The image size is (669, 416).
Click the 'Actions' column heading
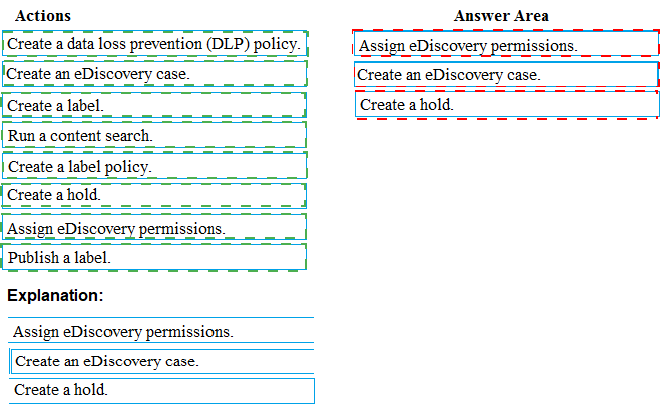[x=43, y=16]
